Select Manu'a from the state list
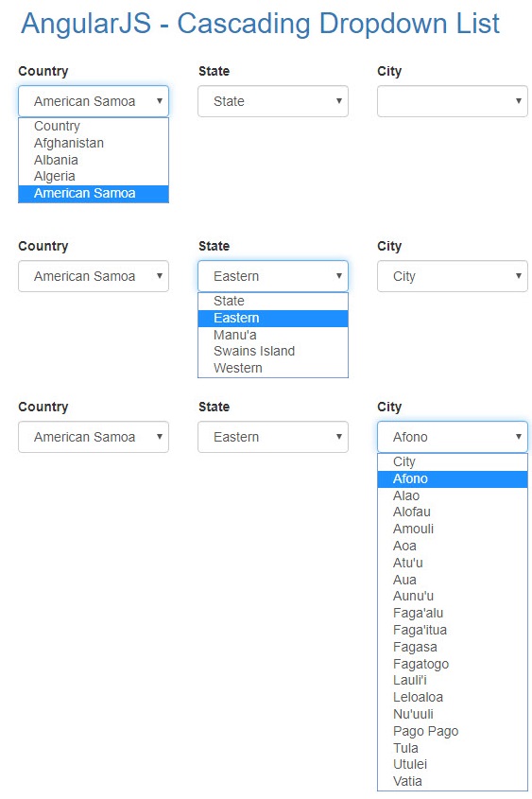The height and width of the screenshot is (799, 532). (x=273, y=335)
